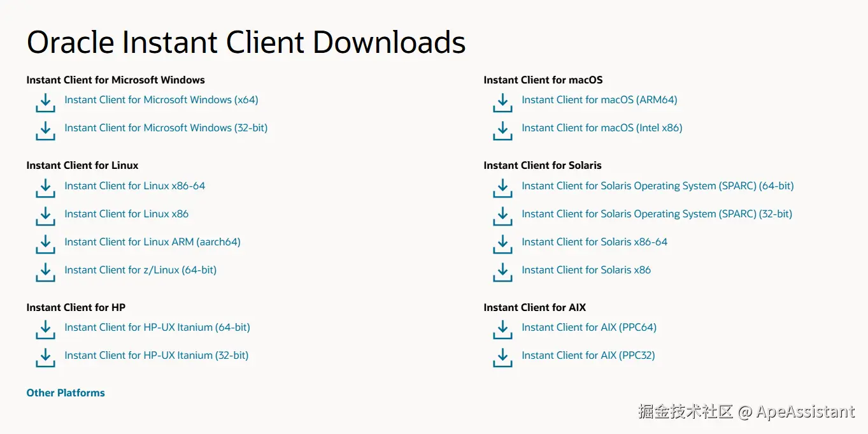
Task: Click download icon beside macOS (ARM64)
Action: (x=502, y=103)
